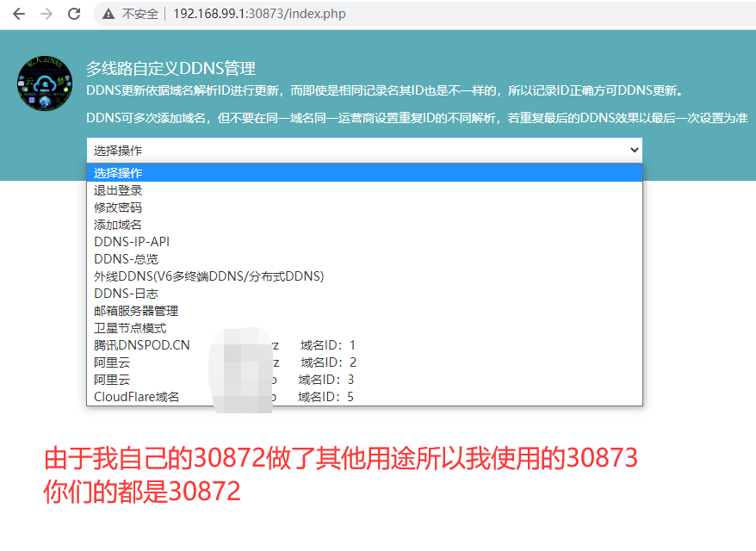Click the browser back navigation arrow
Image resolution: width=756 pixels, height=551 pixels.
point(18,14)
